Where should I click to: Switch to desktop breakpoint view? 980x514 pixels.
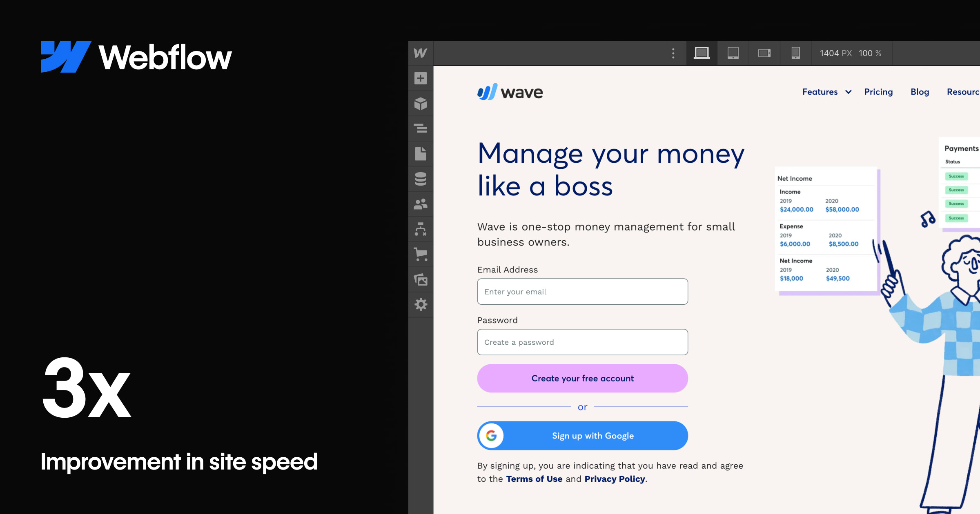(702, 53)
